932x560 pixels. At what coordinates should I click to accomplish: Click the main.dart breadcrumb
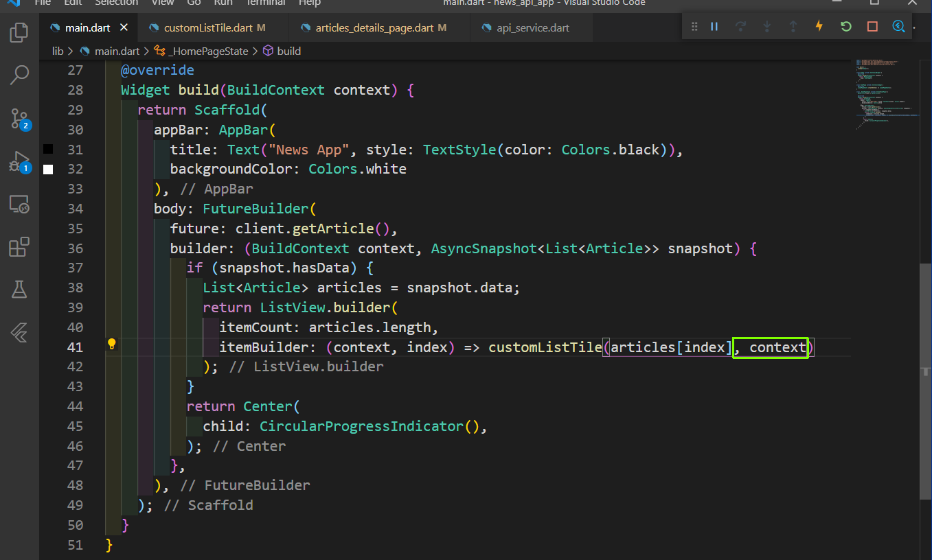(x=117, y=51)
